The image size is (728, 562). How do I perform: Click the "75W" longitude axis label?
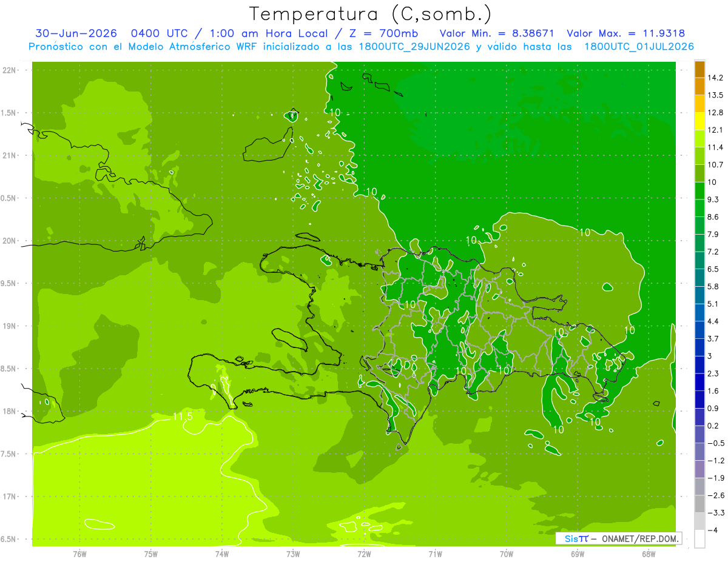(x=151, y=554)
